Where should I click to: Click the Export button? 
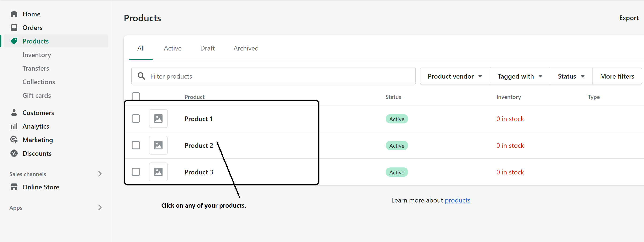[629, 18]
